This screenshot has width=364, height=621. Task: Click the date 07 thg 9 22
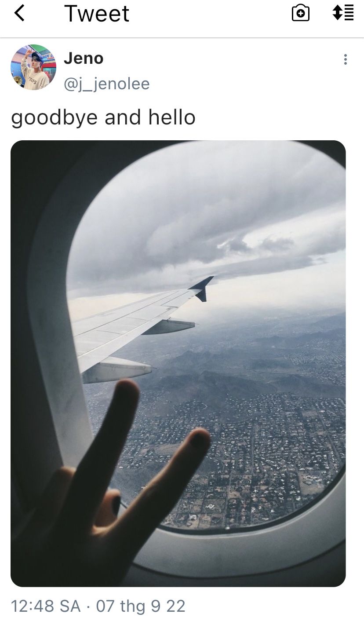[141, 606]
